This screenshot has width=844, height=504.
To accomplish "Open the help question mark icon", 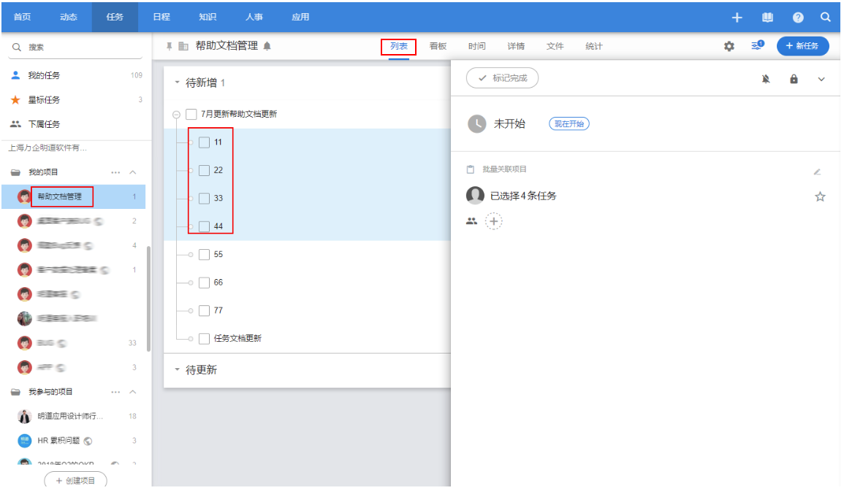I will pos(798,17).
